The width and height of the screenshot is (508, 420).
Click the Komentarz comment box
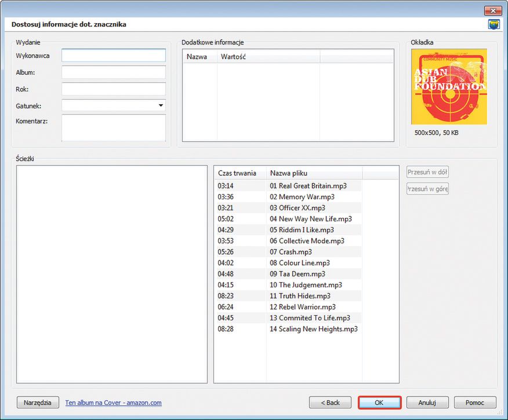coord(114,128)
